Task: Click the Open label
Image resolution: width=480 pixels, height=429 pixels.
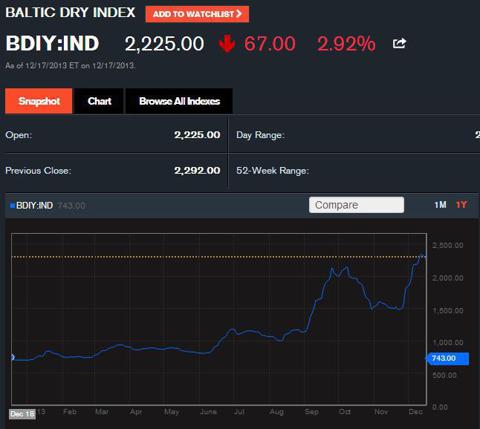Action: [x=18, y=135]
